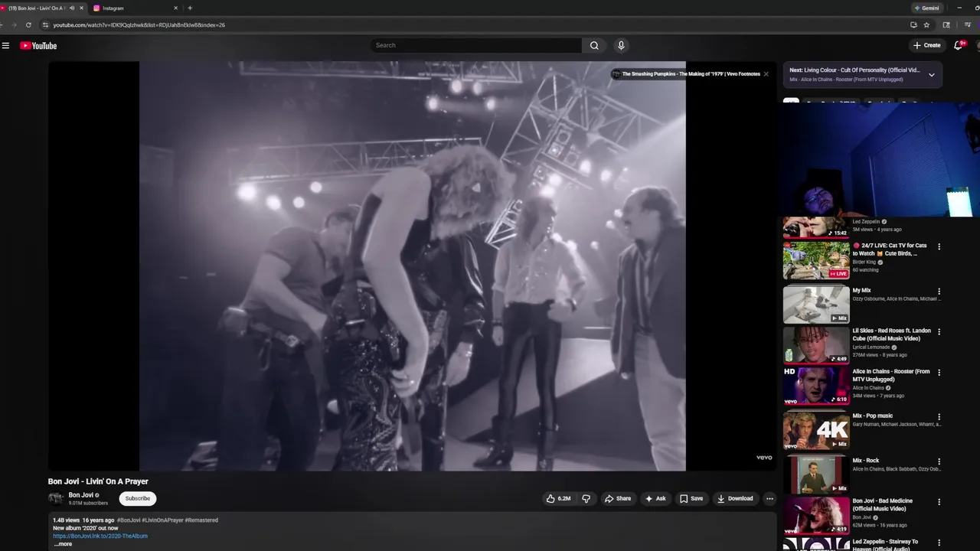Click the #BonJovi hashtag
The width and height of the screenshot is (980, 551).
[129, 520]
